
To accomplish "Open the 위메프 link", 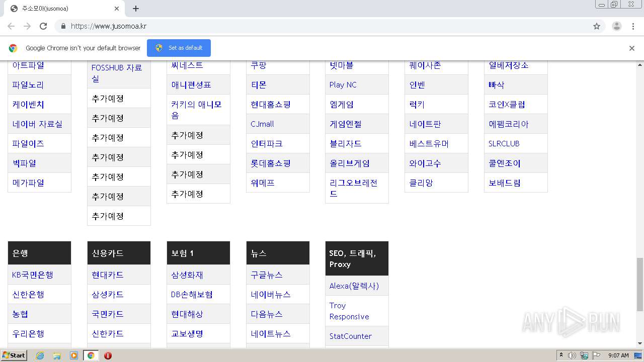I will click(263, 183).
